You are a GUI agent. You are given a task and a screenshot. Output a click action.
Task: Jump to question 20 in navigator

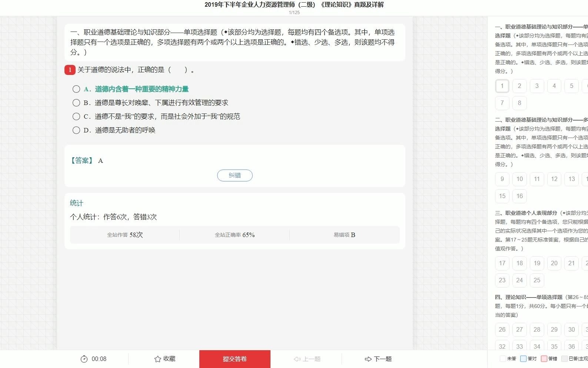coord(554,263)
